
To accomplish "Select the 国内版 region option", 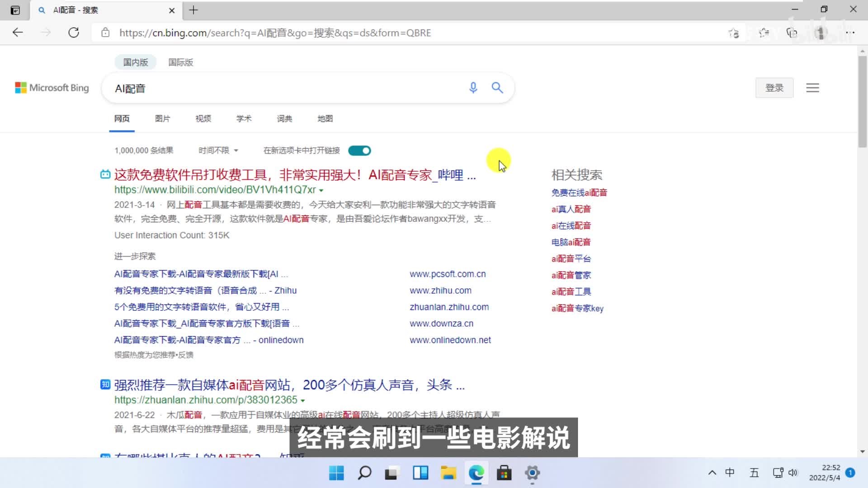I will [136, 62].
